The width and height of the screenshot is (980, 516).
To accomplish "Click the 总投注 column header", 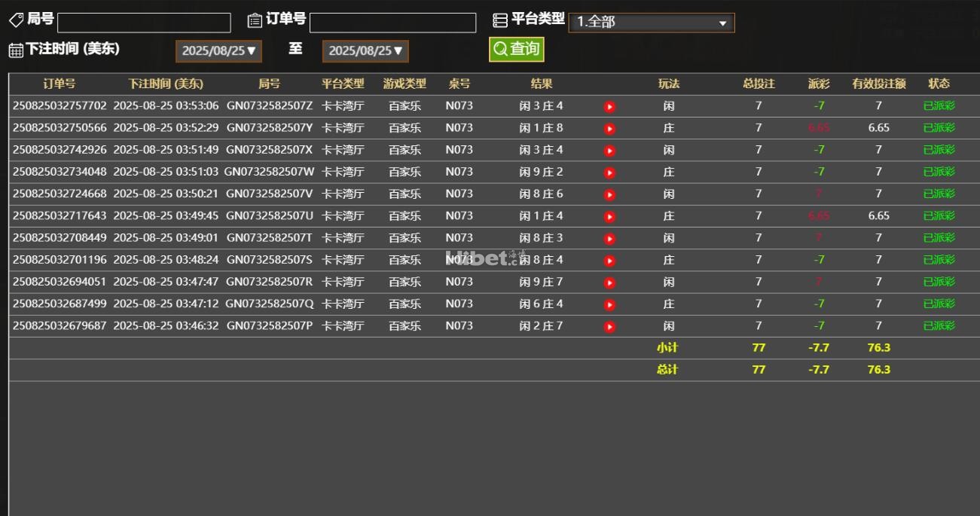I will [759, 84].
